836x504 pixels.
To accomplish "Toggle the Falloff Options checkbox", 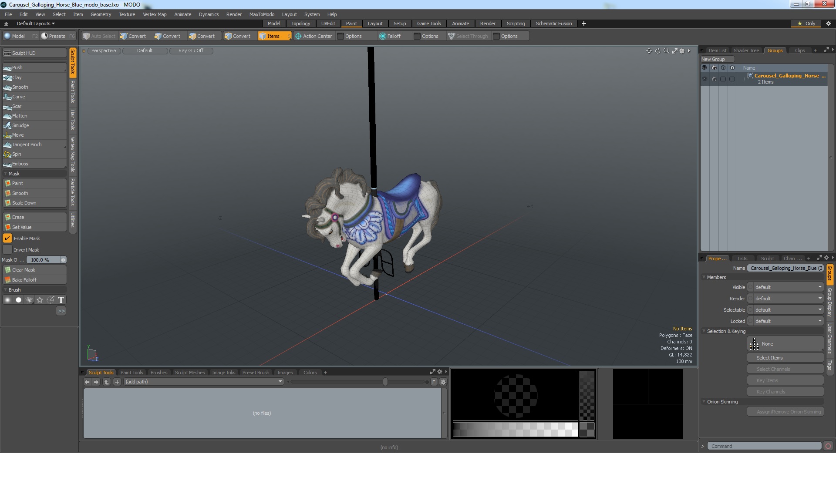I will [x=417, y=36].
